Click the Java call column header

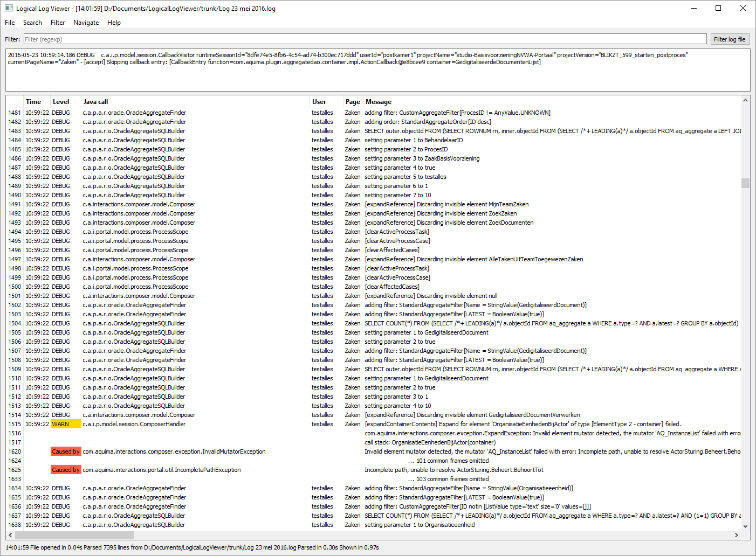(x=95, y=101)
